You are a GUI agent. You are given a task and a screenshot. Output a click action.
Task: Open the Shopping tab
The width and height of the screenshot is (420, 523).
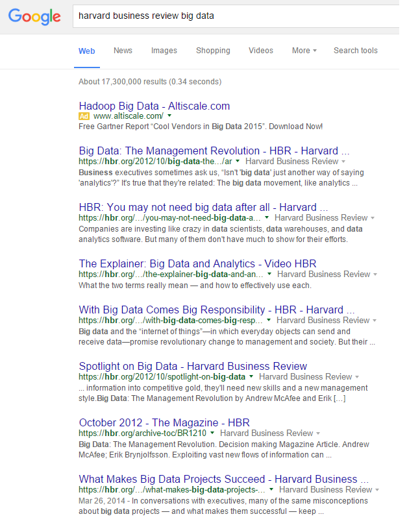coord(213,51)
